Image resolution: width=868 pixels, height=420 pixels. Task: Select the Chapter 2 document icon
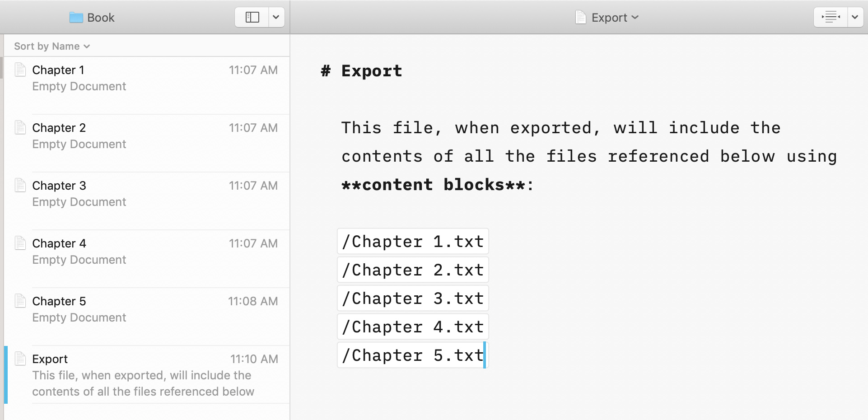(20, 128)
